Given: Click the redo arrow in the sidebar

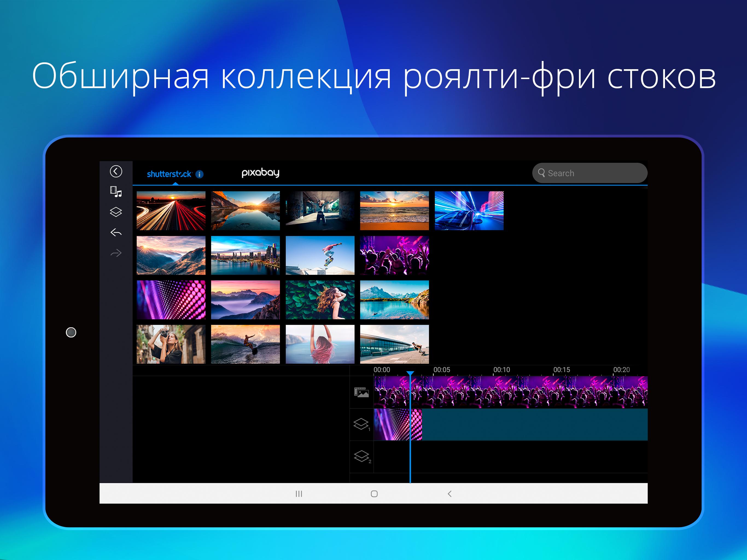Looking at the screenshot, I should pyautogui.click(x=116, y=253).
